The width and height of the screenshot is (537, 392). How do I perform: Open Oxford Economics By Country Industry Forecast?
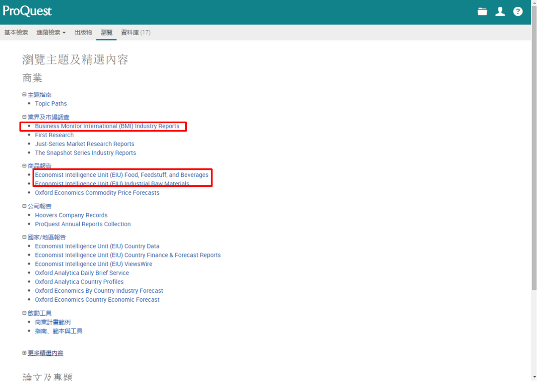[x=99, y=291]
